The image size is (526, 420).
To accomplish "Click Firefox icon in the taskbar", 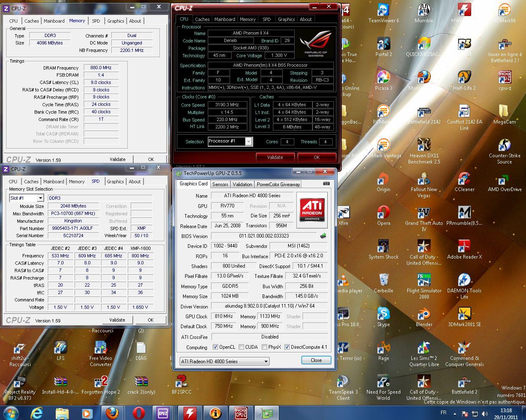I will tap(112, 412).
